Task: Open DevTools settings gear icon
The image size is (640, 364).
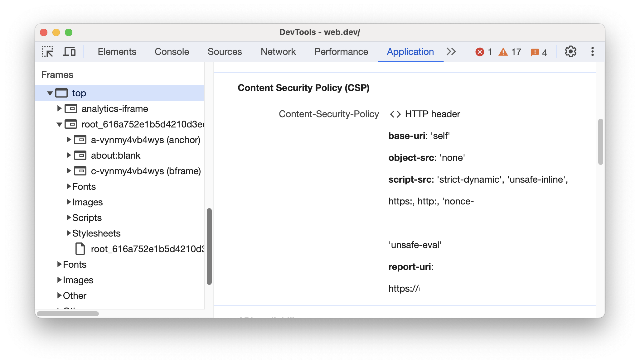Action: tap(570, 51)
